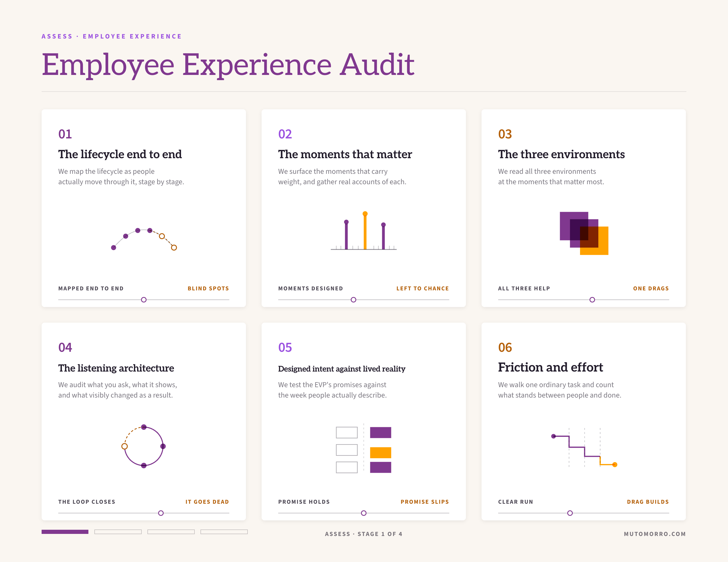
Task: Select heading The three environments
Action: pyautogui.click(x=561, y=155)
